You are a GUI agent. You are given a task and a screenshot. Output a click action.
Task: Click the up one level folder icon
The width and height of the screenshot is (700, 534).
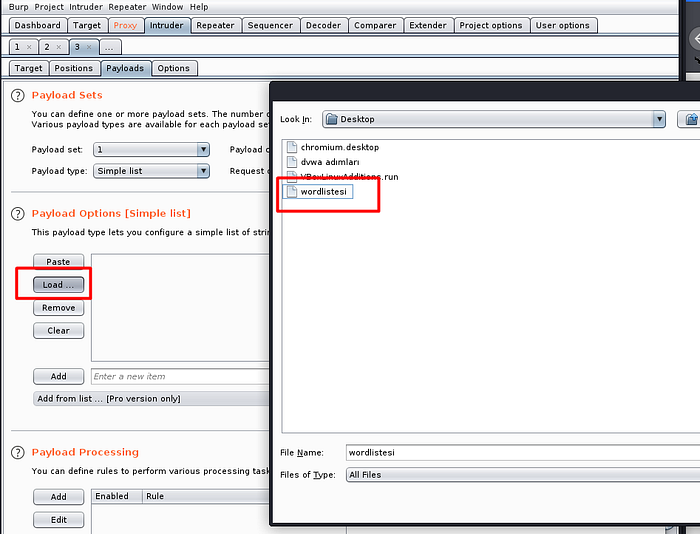[x=690, y=119]
